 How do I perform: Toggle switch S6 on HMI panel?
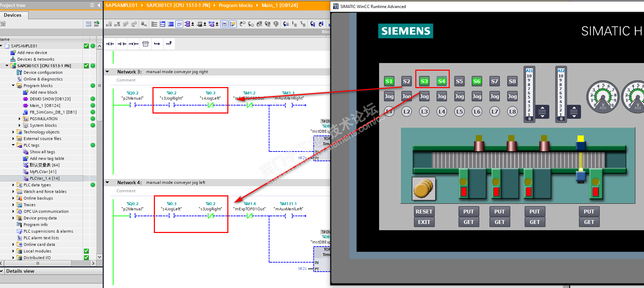[477, 81]
